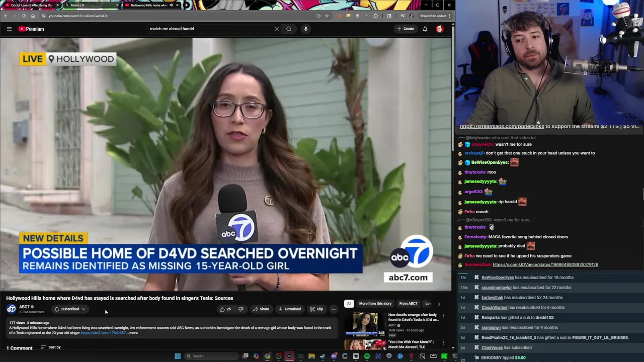This screenshot has height=362, width=644.
Task: Expand the Subscribed notification dropdown
Action: (x=70, y=309)
